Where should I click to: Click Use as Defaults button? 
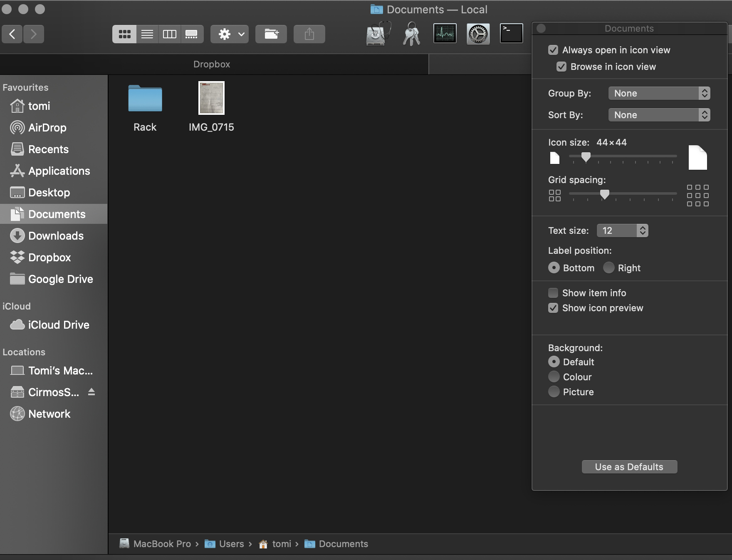coord(629,467)
